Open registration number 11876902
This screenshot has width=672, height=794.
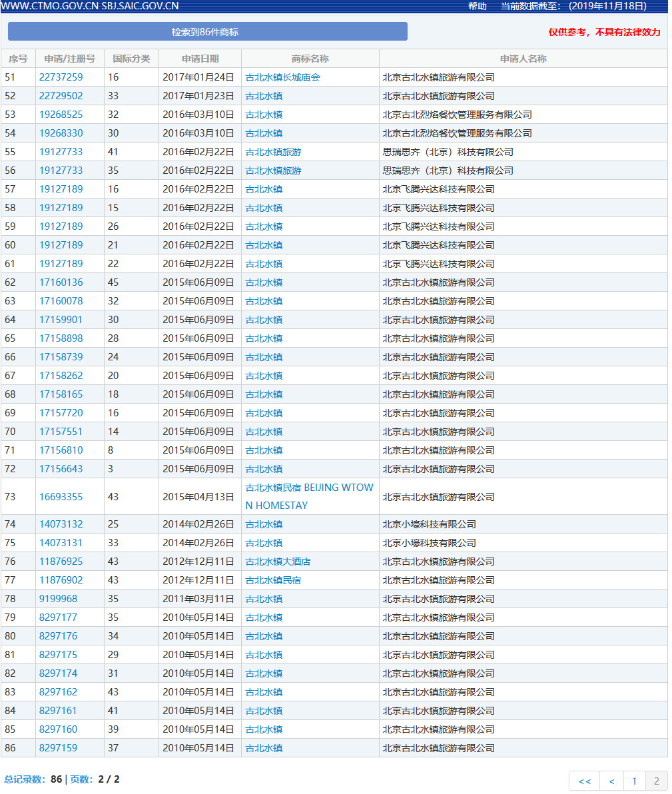(x=61, y=580)
